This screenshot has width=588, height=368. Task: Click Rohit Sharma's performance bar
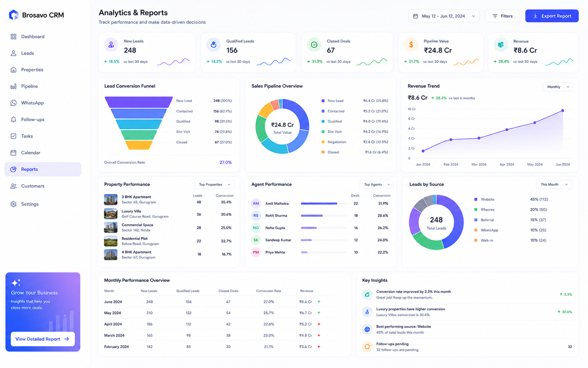coord(323,216)
